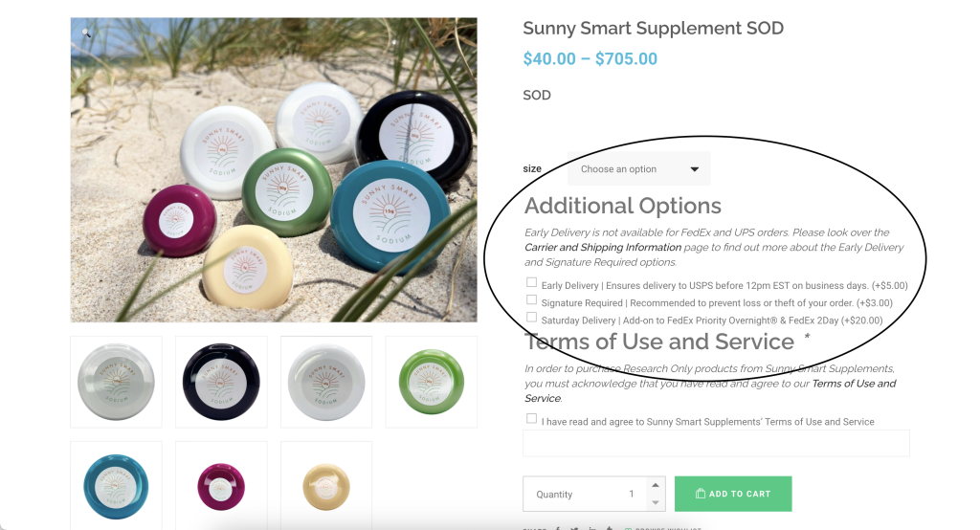
Task: Select the cream yellow container thumbnail
Action: pos(326,486)
